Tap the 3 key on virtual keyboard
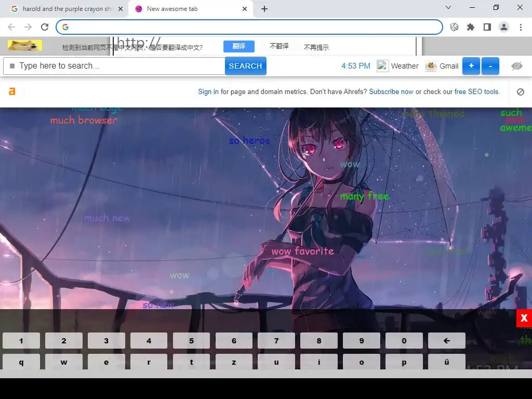The image size is (532, 399). (x=106, y=341)
